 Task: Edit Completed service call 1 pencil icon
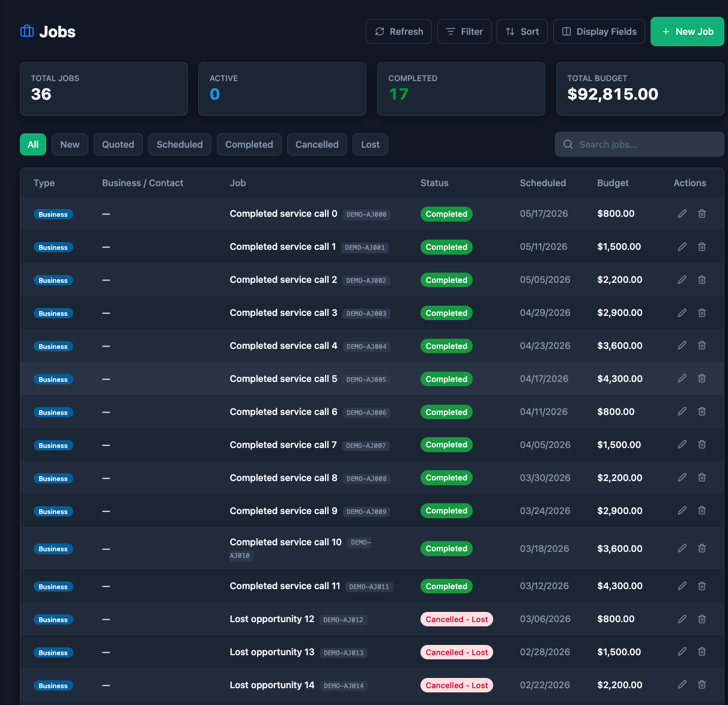click(x=682, y=247)
